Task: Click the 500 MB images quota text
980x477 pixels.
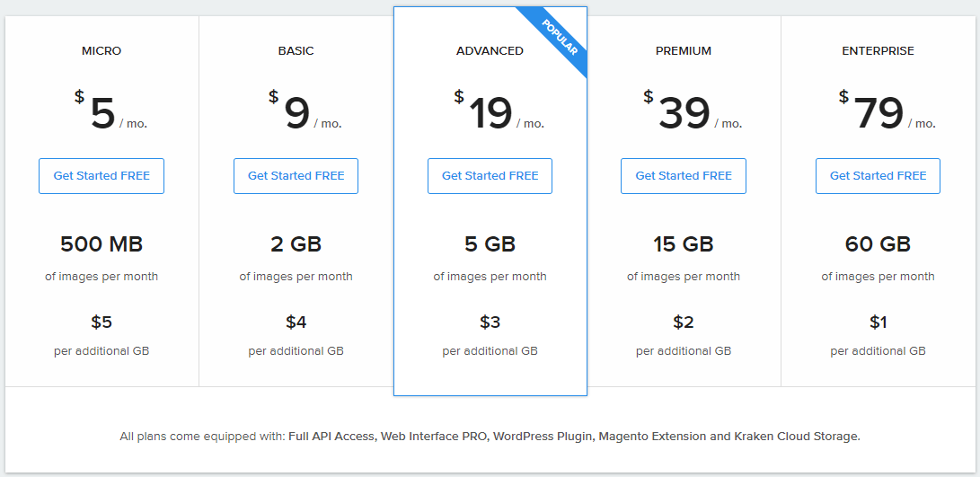Action: point(102,243)
